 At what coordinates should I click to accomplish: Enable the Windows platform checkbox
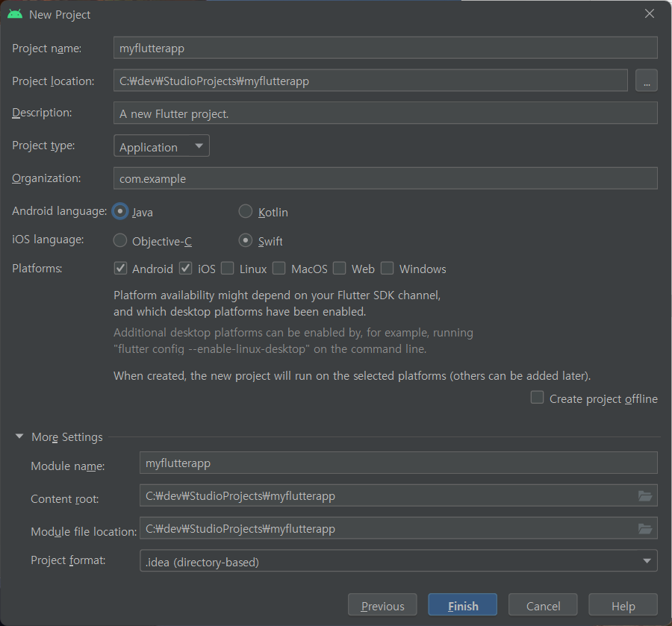tap(387, 269)
